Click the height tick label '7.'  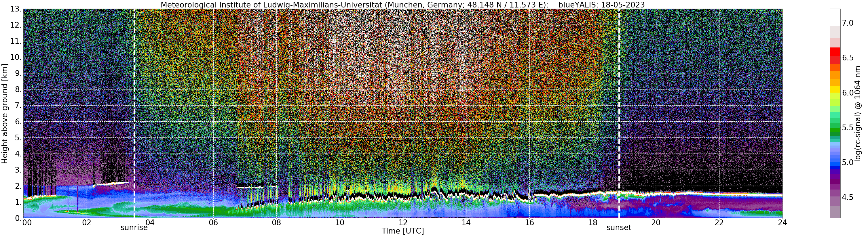tap(18, 106)
